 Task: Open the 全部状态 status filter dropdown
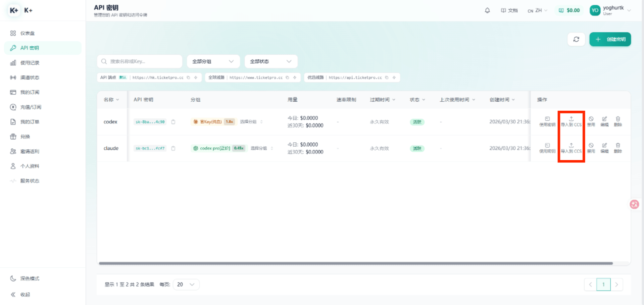[271, 61]
